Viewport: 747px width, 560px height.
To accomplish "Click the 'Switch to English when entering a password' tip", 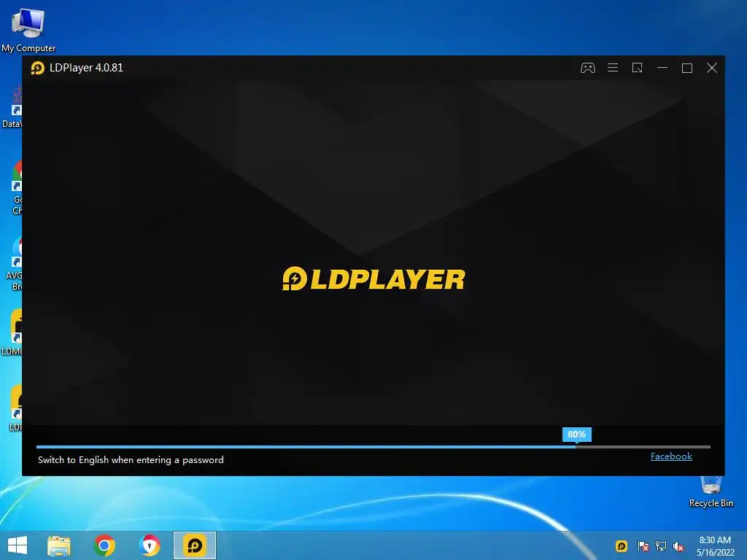I will click(131, 460).
